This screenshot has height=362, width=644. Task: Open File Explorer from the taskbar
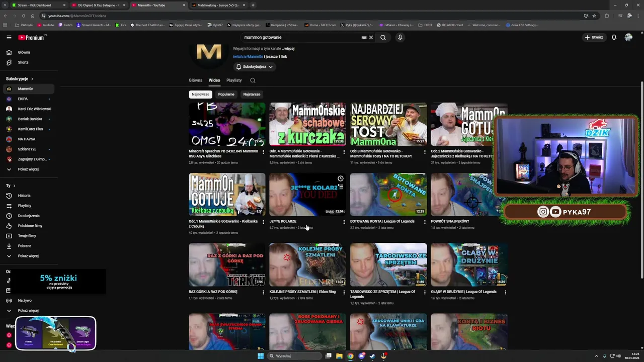tap(339, 356)
